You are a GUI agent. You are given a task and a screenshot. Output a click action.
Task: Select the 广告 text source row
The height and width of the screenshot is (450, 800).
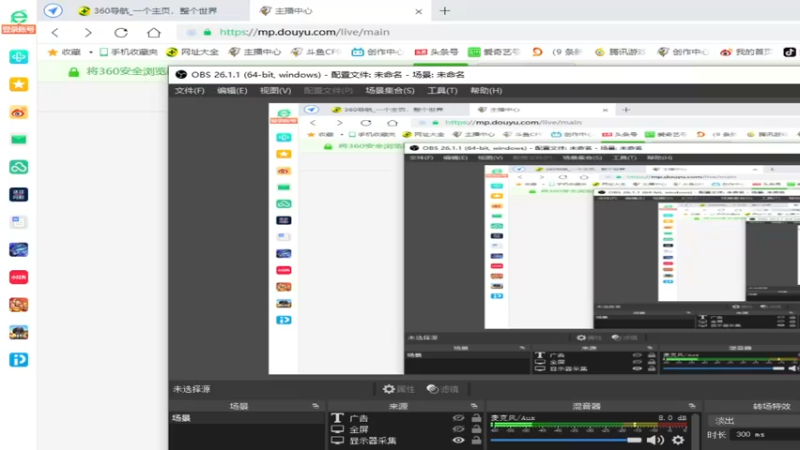pos(406,418)
